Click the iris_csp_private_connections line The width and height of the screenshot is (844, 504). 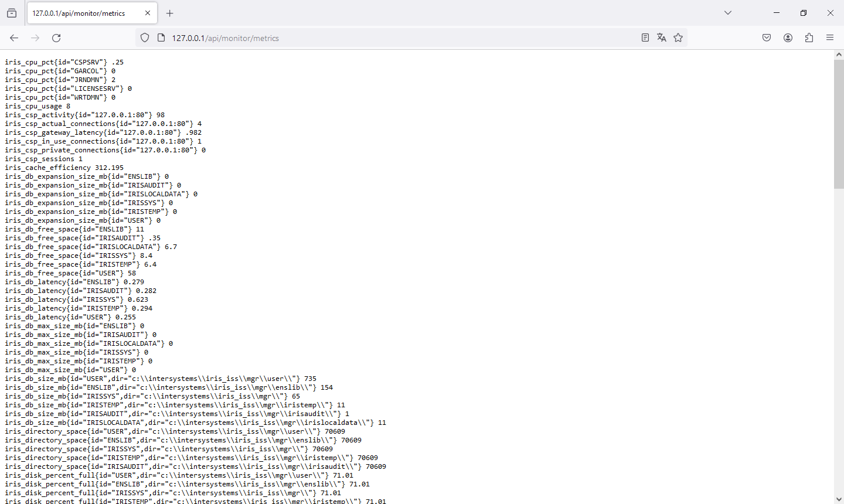pyautogui.click(x=105, y=150)
